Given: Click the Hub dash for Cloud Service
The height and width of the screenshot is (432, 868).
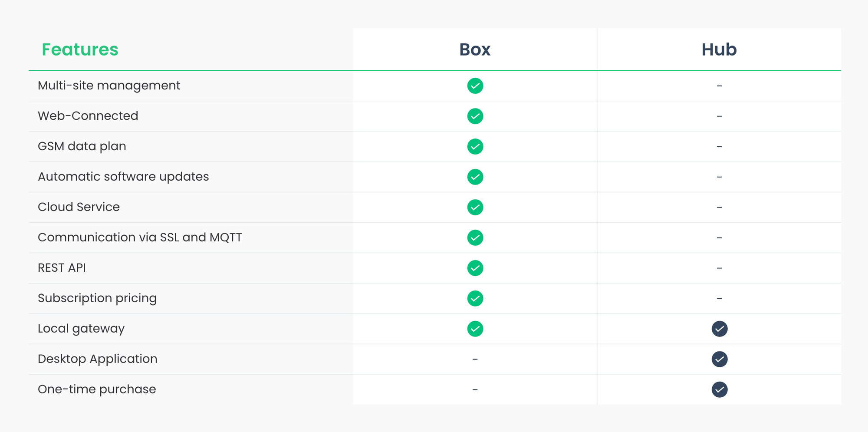Looking at the screenshot, I should 719,208.
